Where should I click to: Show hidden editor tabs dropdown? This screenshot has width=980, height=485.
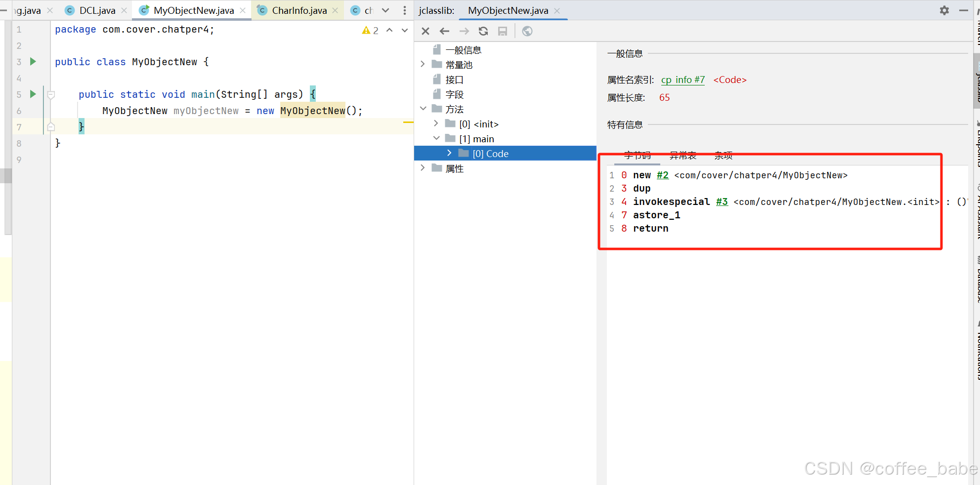[385, 10]
